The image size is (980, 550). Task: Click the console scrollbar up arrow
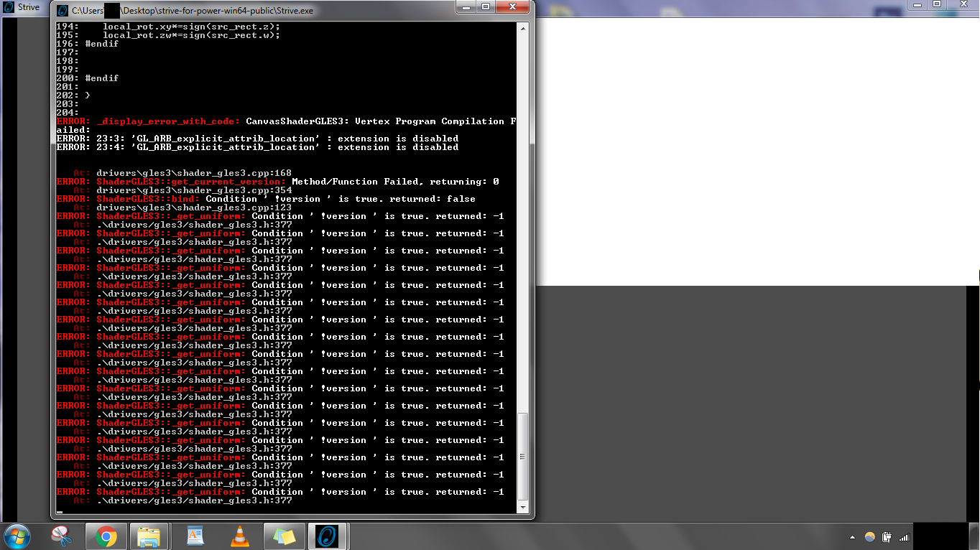tap(522, 28)
